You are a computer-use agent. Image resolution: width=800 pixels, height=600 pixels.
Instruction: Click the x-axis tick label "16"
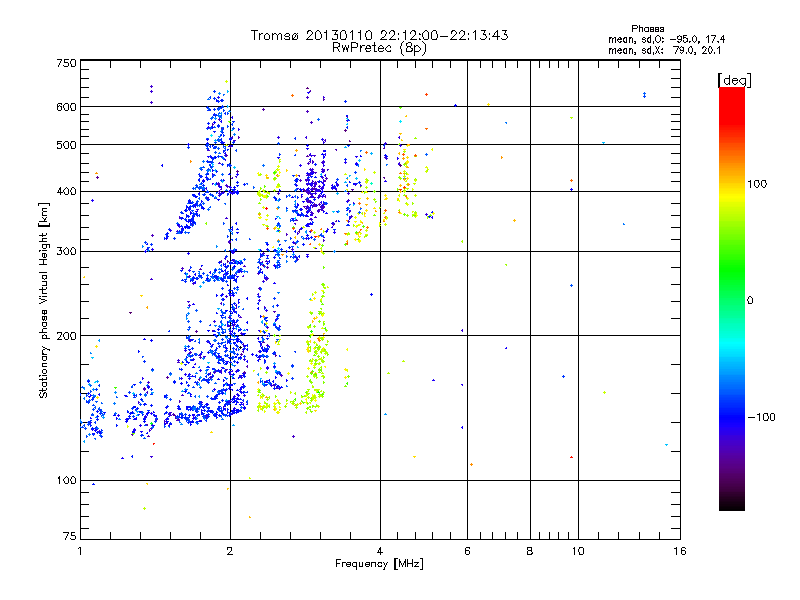(x=680, y=551)
